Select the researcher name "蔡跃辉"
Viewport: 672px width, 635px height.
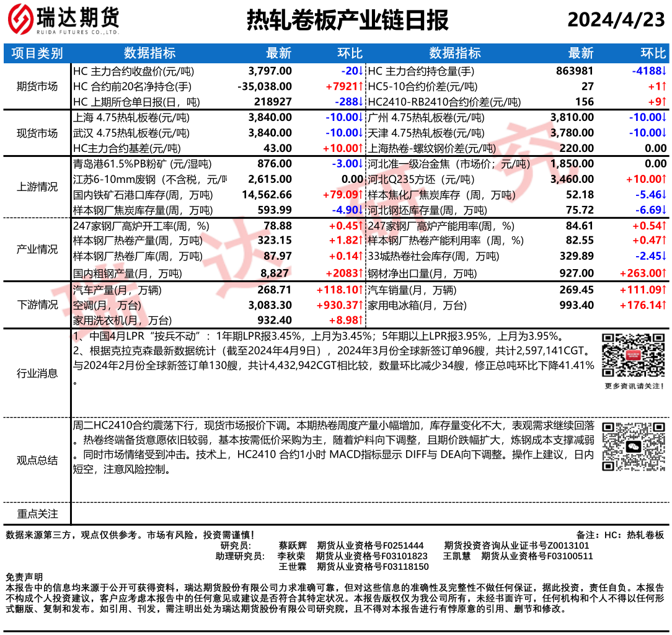pyautogui.click(x=293, y=545)
